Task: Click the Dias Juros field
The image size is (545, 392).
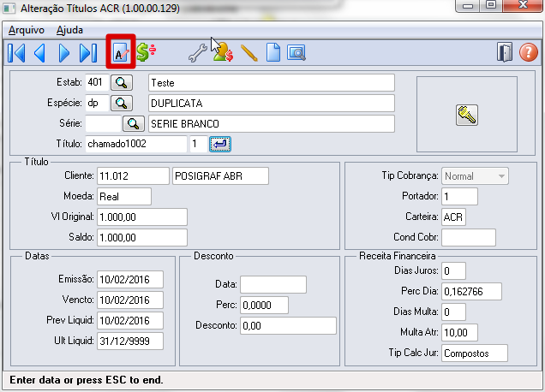Action: point(453,270)
